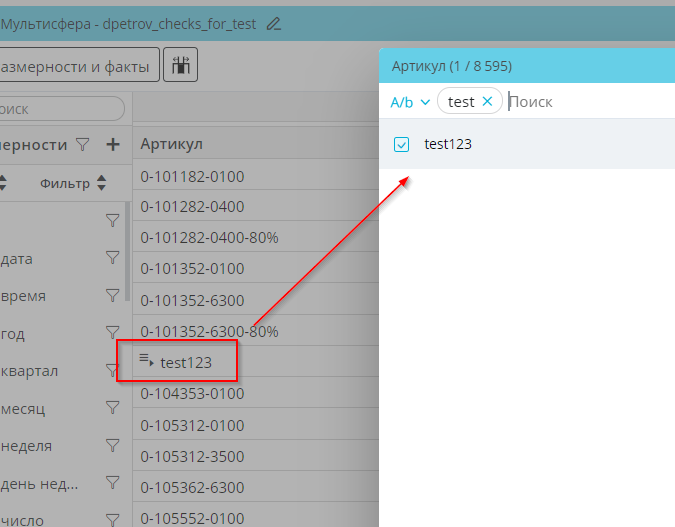The width and height of the screenshot is (675, 527).
Task: Click the plus icon to add a dimension
Action: (x=113, y=145)
